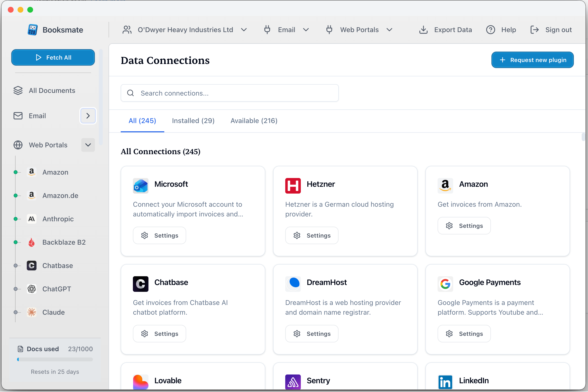The height and width of the screenshot is (392, 588).
Task: Click the Claude starburst icon
Action: (x=32, y=312)
